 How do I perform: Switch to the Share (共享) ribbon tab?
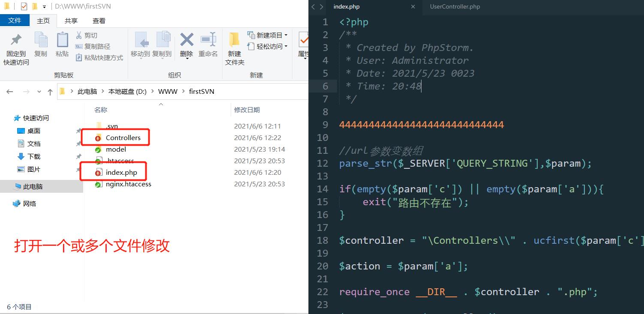71,21
